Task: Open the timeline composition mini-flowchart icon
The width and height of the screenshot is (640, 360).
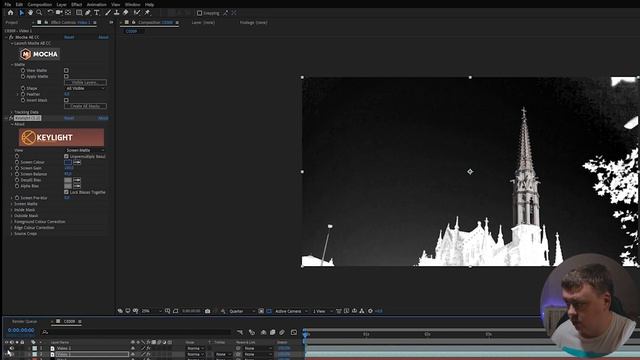Action: click(240, 332)
